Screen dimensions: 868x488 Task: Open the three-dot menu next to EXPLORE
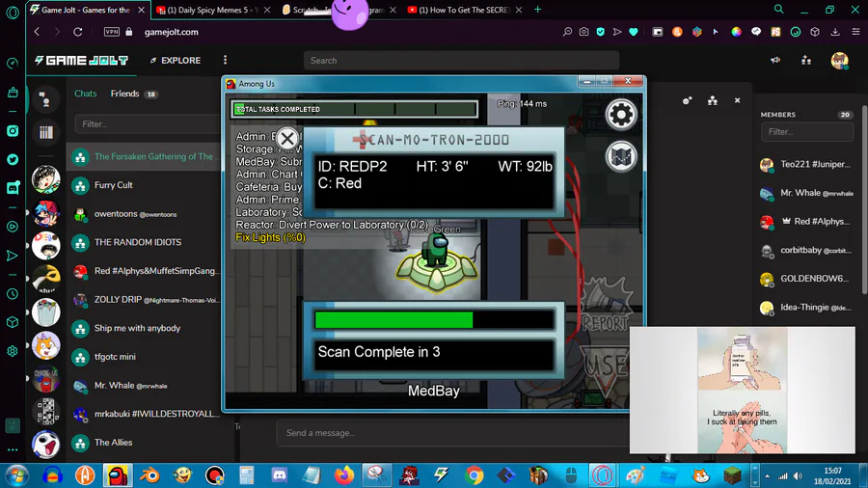coord(225,60)
